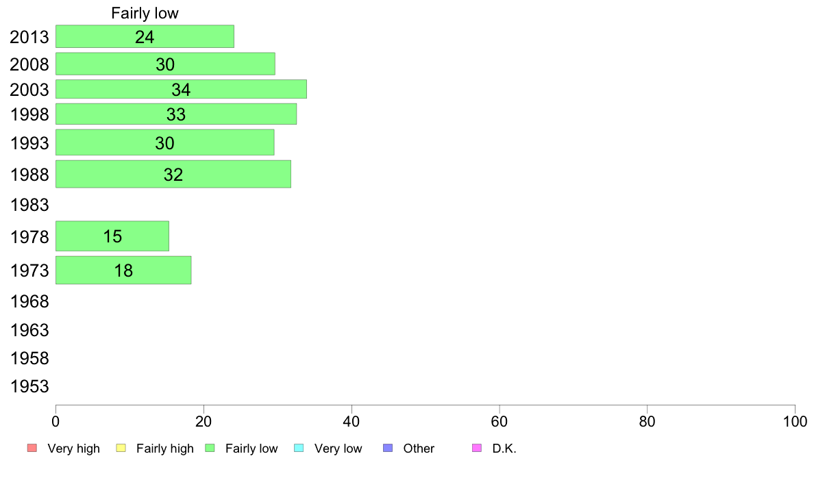Click the cyan Very low legend swatch
The image size is (814, 504).
pos(299,448)
